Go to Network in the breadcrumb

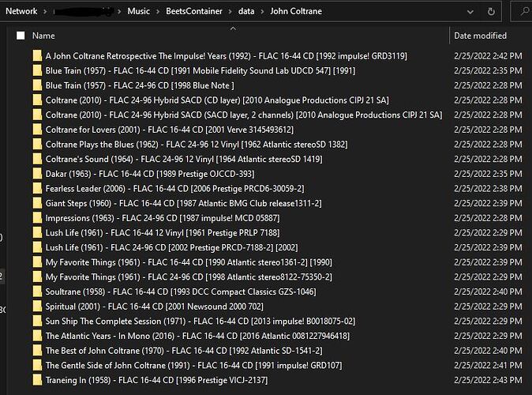21,11
